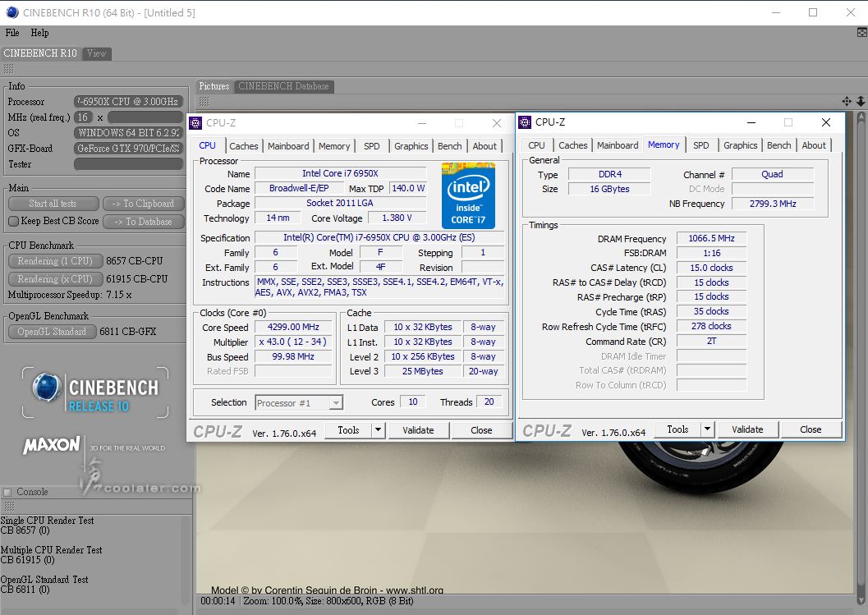
Task: Open SPD tab in right CPU-Z window
Action: point(700,145)
